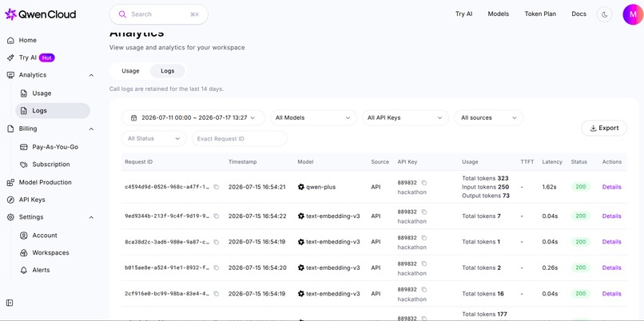Open Try AI in top navigation
This screenshot has width=644, height=321.
[463, 14]
